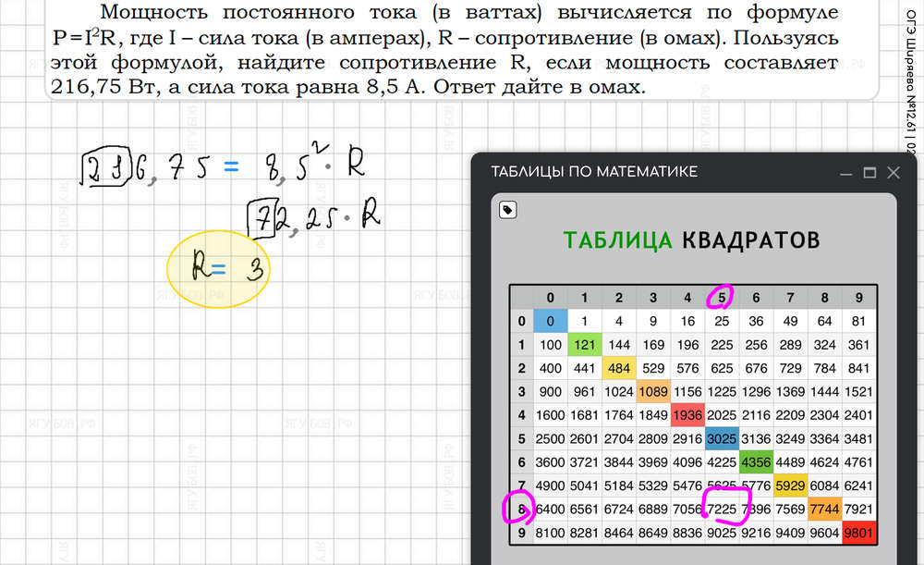Click the blue cell 0 in table
Screen dimensions: 924x565
click(x=550, y=321)
